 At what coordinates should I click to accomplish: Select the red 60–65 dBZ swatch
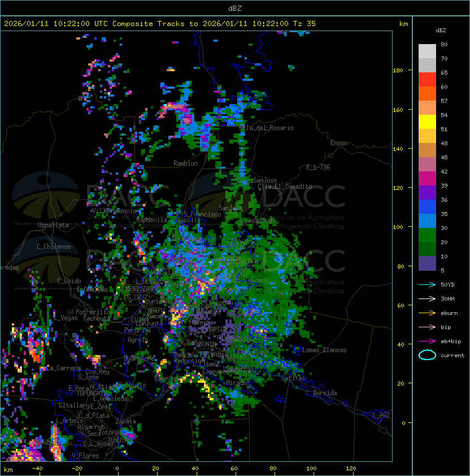(x=427, y=80)
